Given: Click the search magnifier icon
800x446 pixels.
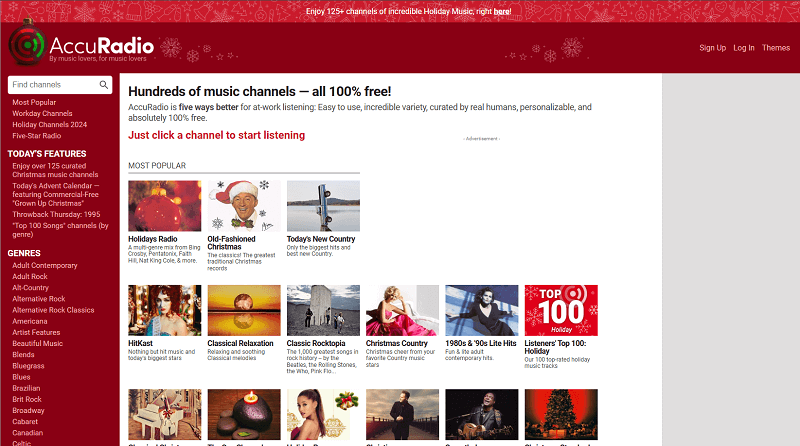Looking at the screenshot, I should 104,85.
